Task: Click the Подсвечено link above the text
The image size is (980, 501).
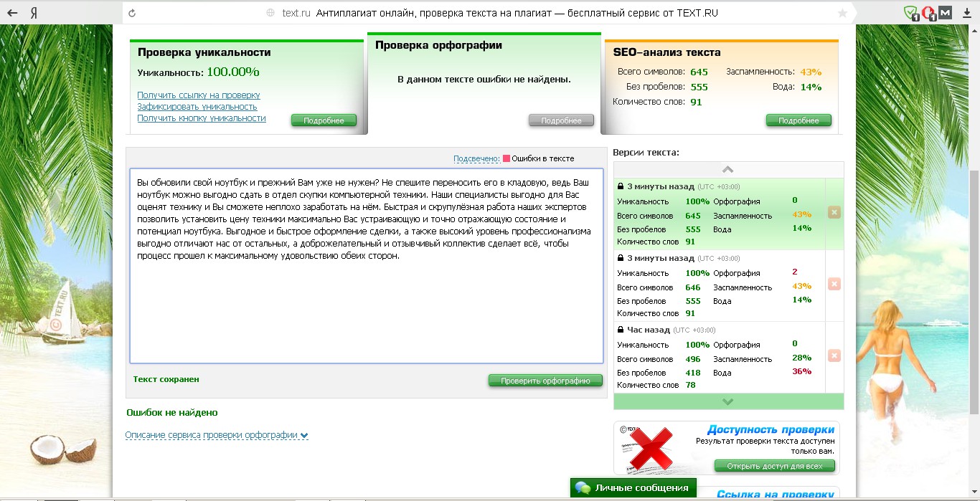Action: (x=476, y=158)
